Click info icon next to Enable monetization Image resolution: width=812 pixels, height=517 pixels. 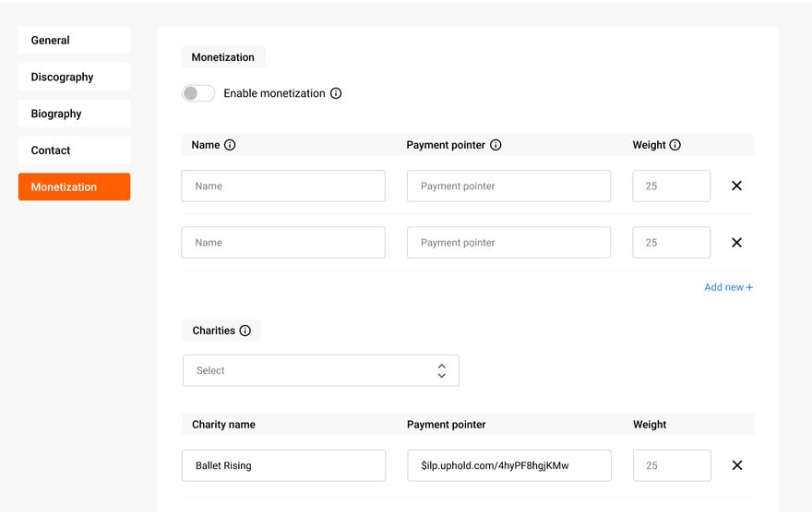tap(336, 93)
